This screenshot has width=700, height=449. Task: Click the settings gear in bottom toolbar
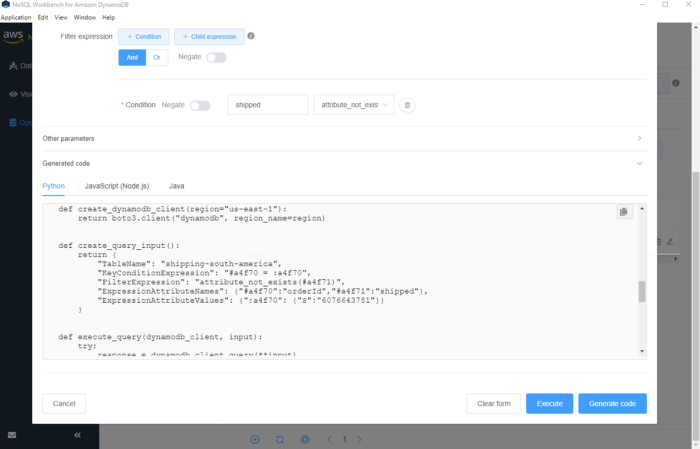click(x=305, y=440)
